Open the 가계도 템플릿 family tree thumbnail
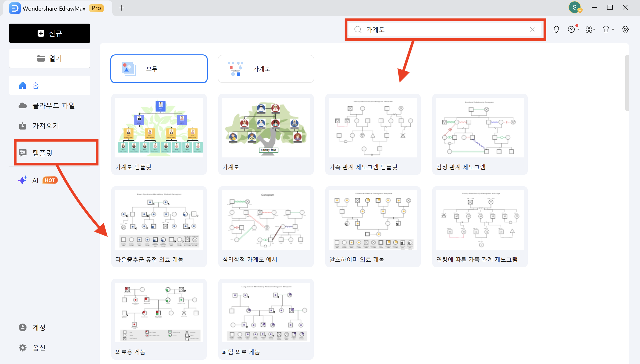Image resolution: width=640 pixels, height=364 pixels. 159,127
